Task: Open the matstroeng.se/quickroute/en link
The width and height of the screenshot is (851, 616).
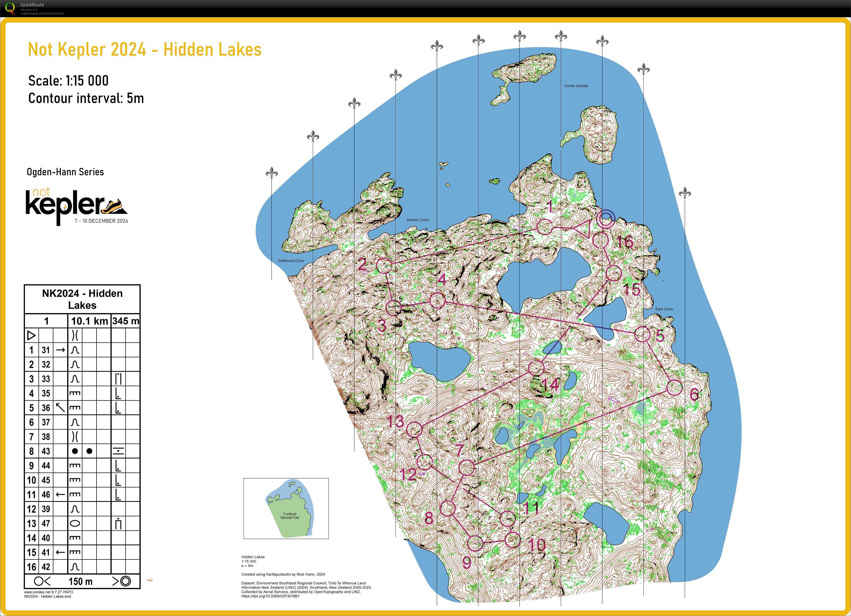Action: [43, 13]
